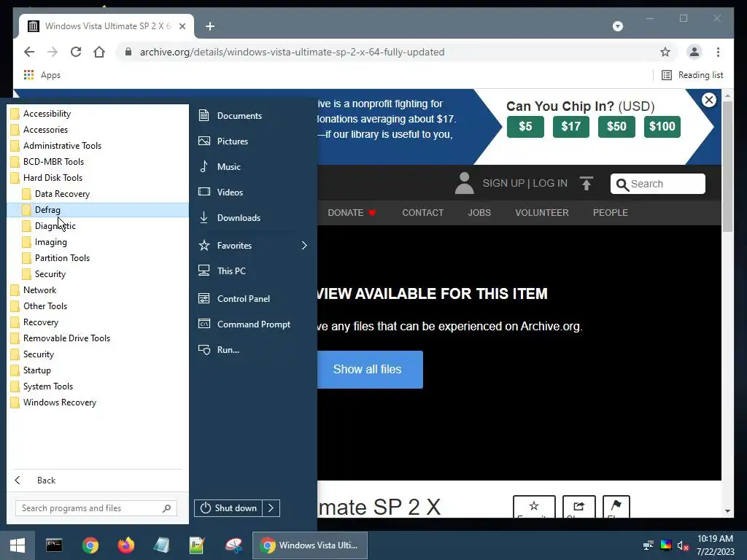Open the Reading list
747x560 pixels.
692,75
